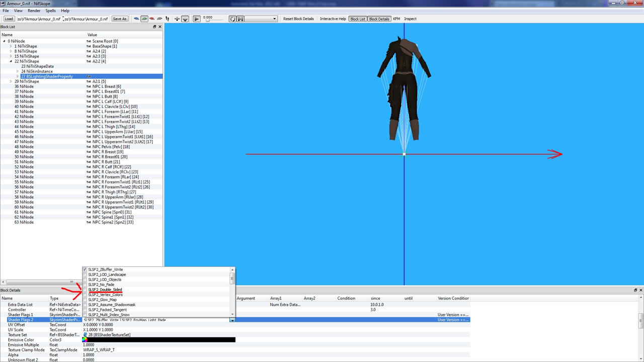The height and width of the screenshot is (362, 644).
Task: Click Reset Block Details
Action: 298,19
